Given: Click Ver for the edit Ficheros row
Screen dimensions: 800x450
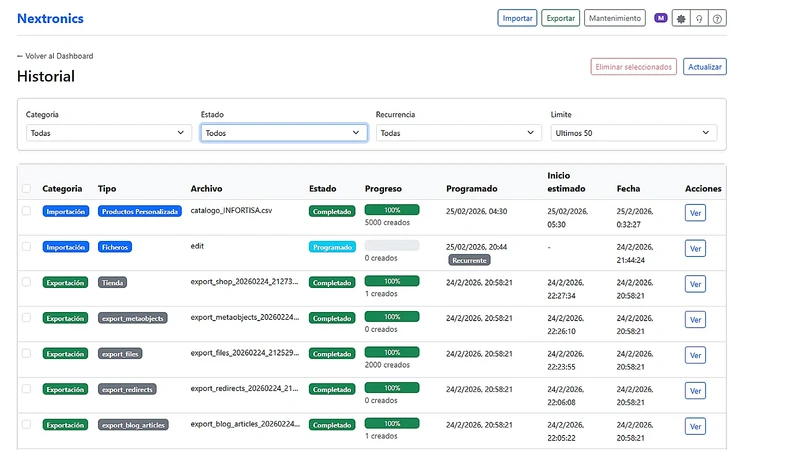Looking at the screenshot, I should point(695,248).
